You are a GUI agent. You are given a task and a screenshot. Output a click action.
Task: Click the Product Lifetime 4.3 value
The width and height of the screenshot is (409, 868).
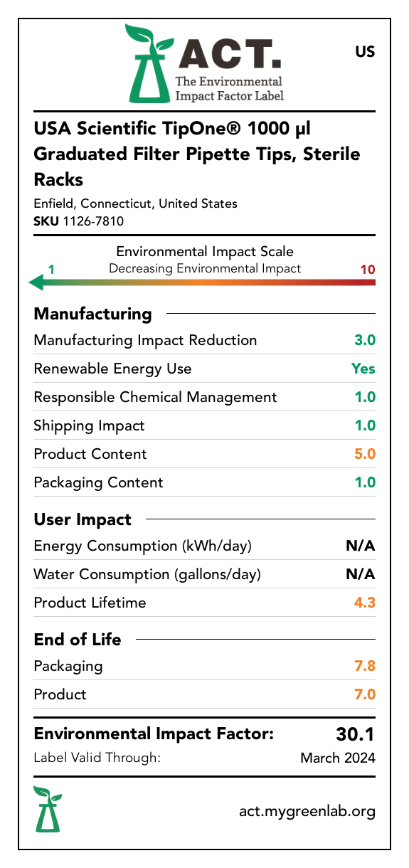click(x=365, y=603)
